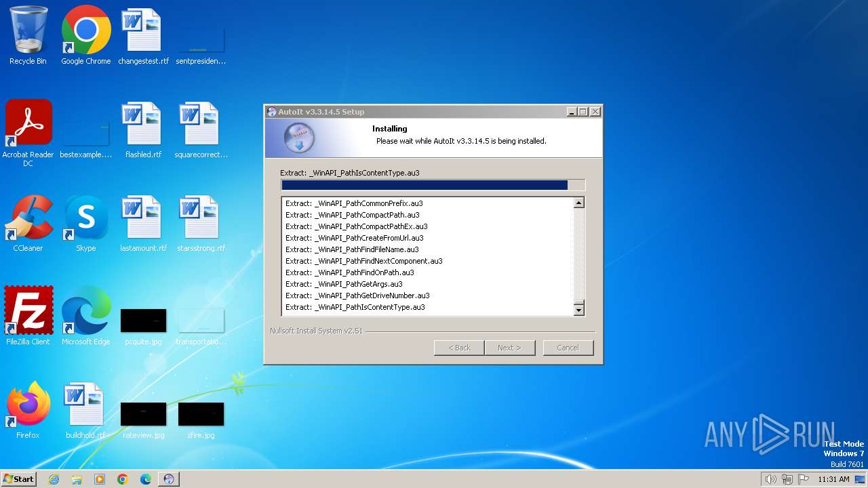Click the AutoIt Setup title bar icon
The image size is (868, 488).
coord(272,112)
